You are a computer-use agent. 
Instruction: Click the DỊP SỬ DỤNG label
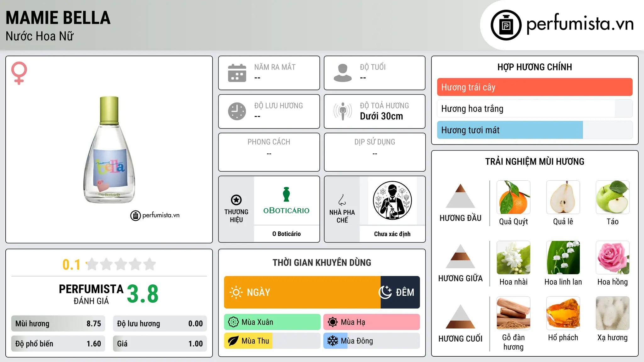(375, 142)
